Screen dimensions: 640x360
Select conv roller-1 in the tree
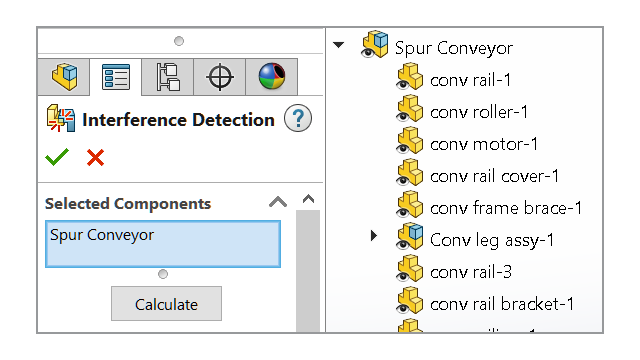479,112
